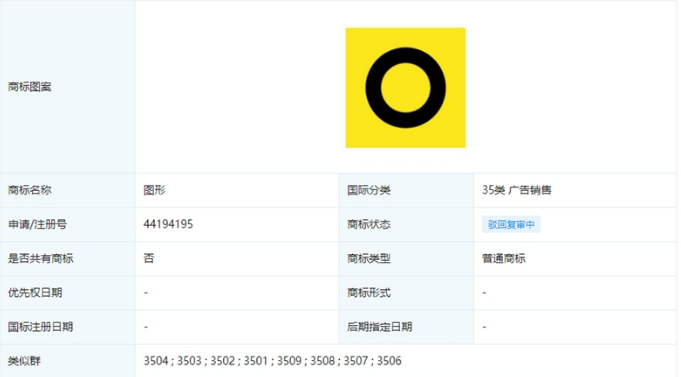Click the 普通商标 type value
Viewport: 681px width, 377px height.
pyautogui.click(x=503, y=258)
